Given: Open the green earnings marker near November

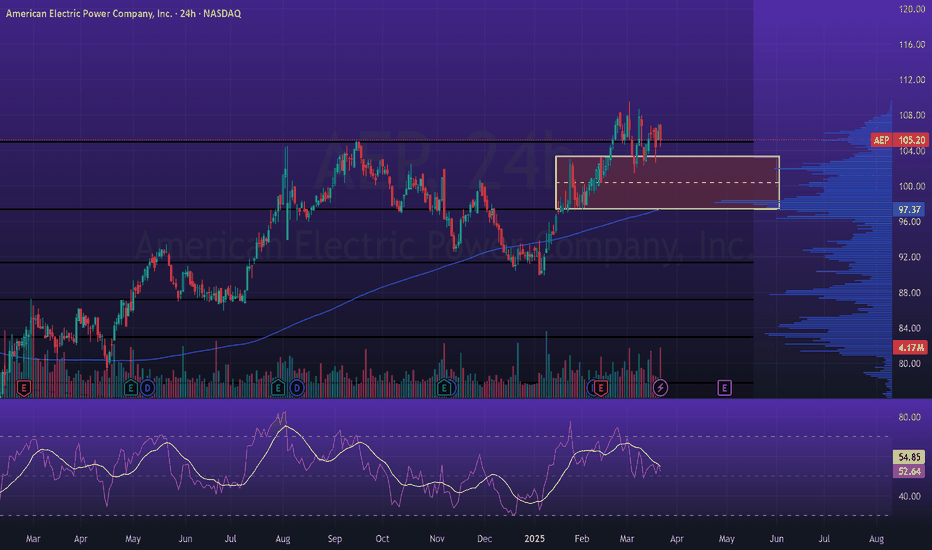Looking at the screenshot, I should point(444,389).
